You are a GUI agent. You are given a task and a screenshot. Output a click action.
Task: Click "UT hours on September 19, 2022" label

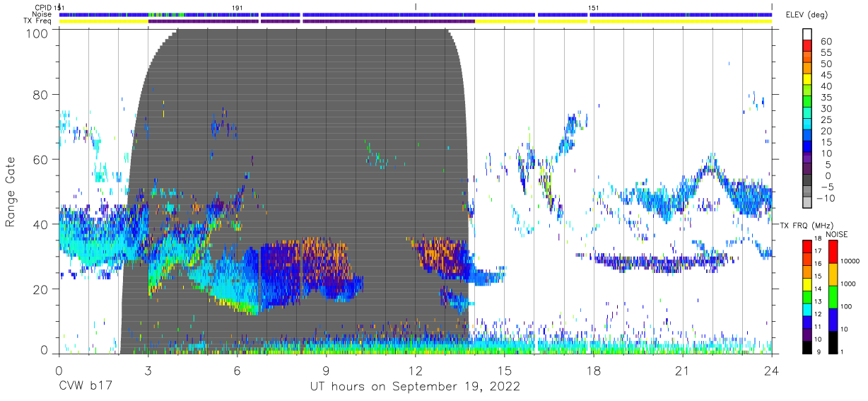(x=415, y=387)
